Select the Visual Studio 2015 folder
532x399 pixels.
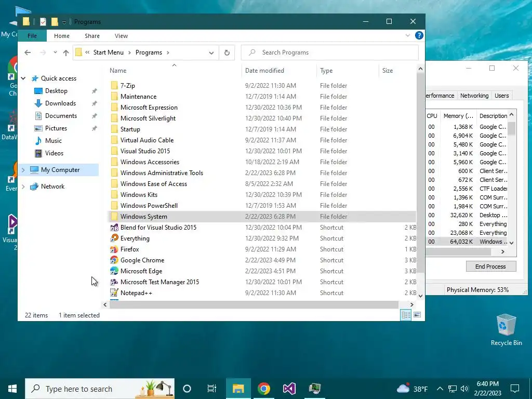pos(145,151)
